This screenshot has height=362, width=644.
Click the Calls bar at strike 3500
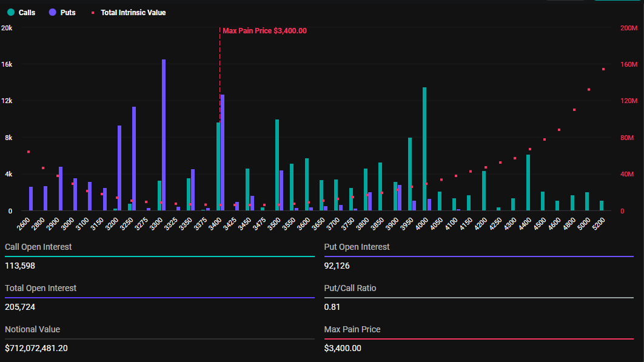click(277, 165)
